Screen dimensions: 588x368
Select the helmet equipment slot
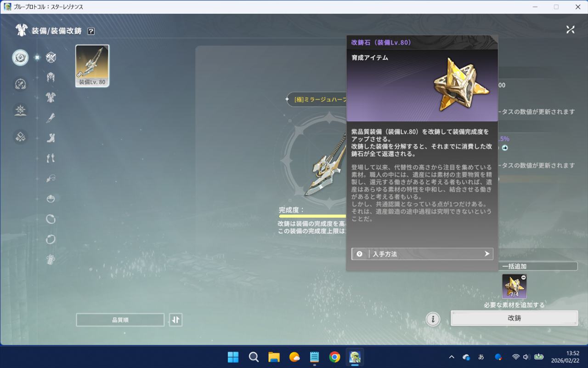tap(51, 77)
